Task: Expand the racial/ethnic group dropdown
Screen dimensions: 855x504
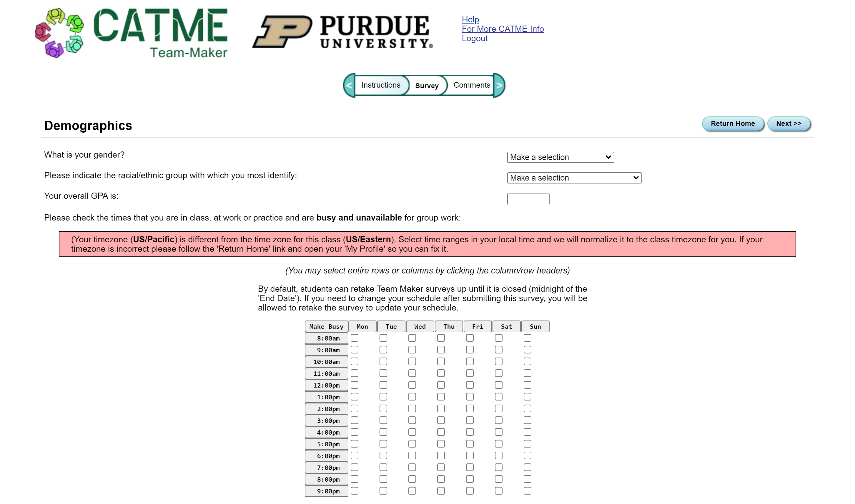Action: 574,178
